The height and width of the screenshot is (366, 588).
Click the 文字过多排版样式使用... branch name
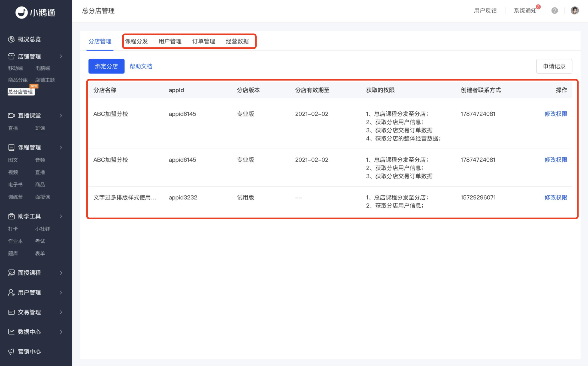tap(125, 197)
